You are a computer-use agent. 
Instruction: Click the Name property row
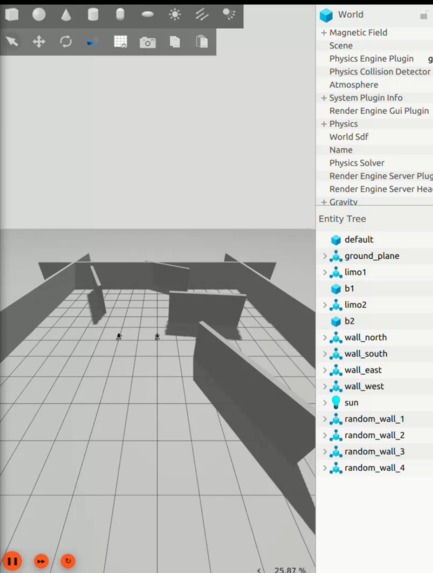click(x=375, y=150)
